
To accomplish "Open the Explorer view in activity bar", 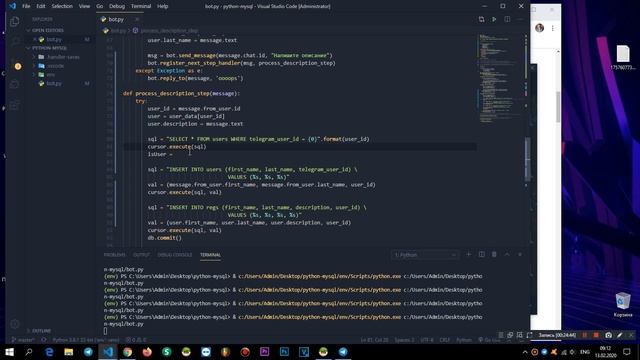I will [15, 21].
